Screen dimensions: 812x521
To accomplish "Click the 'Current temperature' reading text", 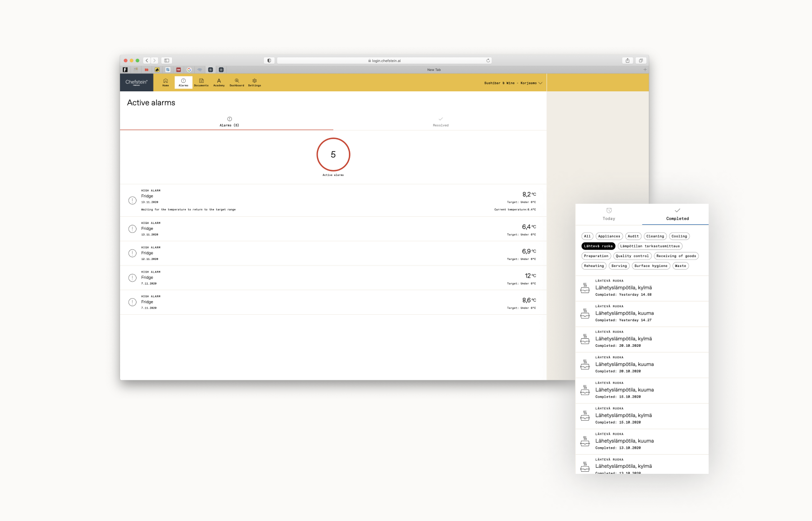I will 515,210.
